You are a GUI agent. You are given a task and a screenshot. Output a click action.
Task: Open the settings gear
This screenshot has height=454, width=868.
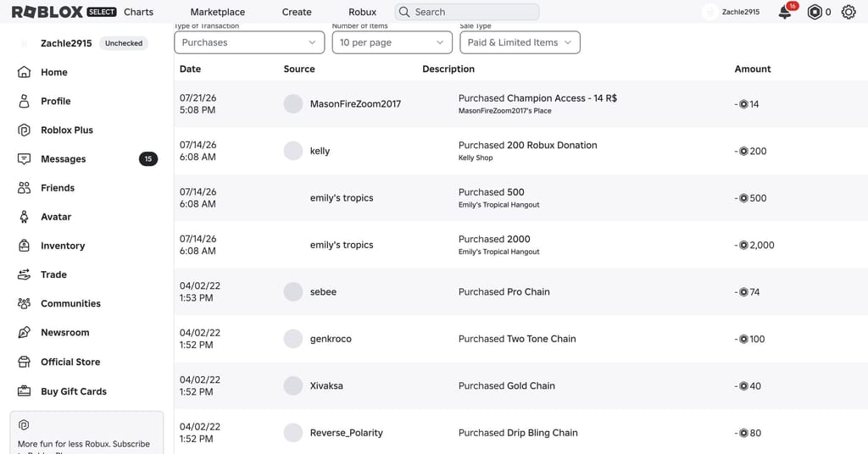pos(849,12)
